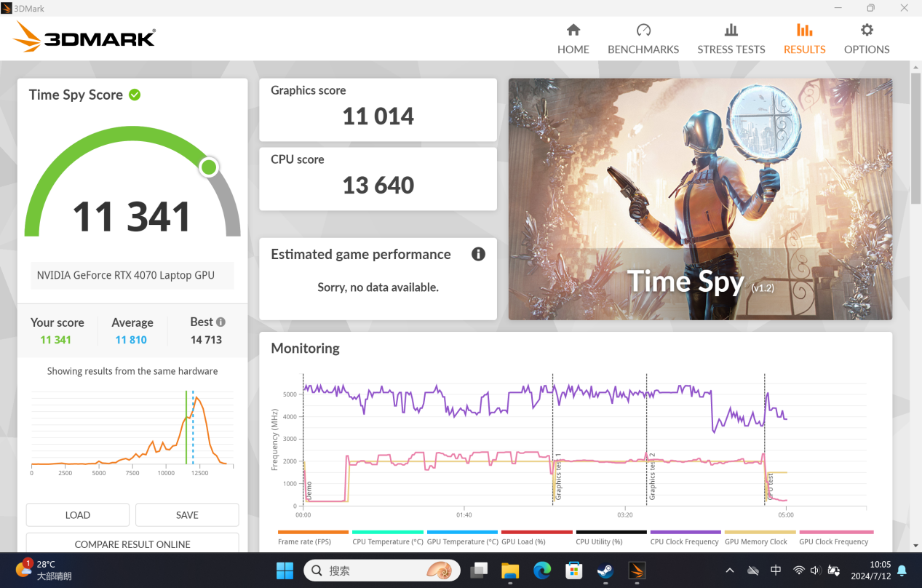922x588 pixels.
Task: Open the HOME tab
Action: 573,39
